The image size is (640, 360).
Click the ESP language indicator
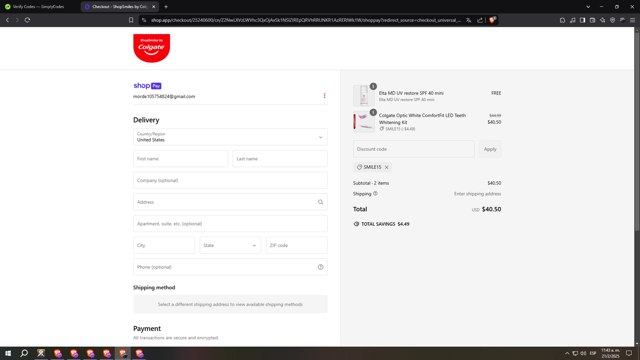click(593, 353)
